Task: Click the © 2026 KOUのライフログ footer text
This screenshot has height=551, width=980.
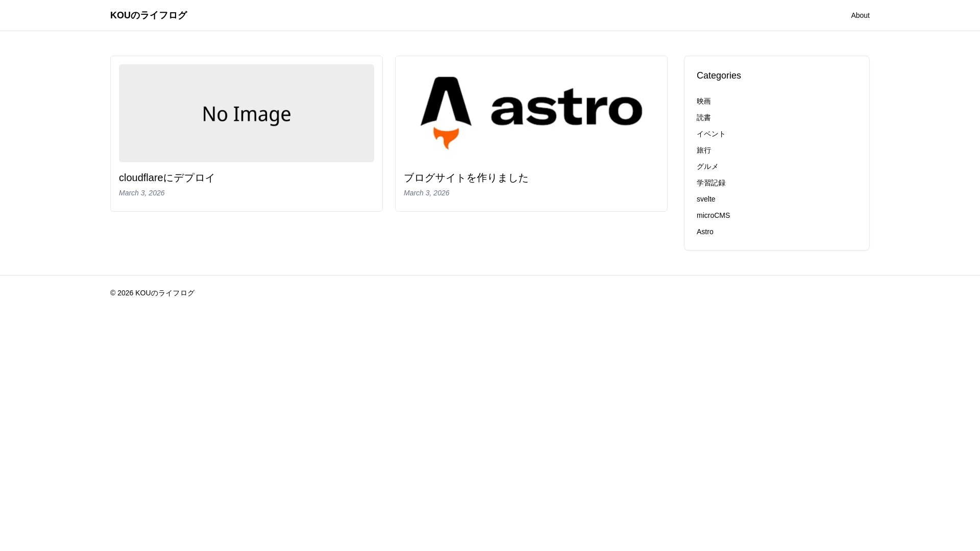Action: point(152,293)
